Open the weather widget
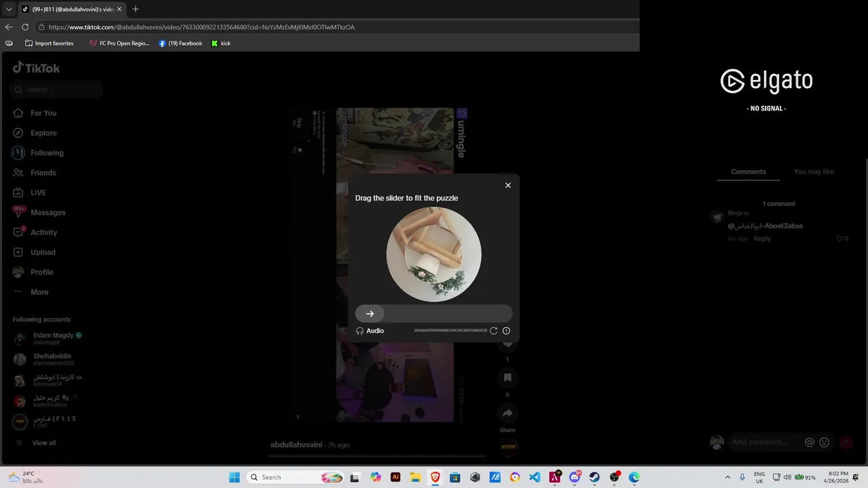The height and width of the screenshot is (488, 868). click(25, 477)
